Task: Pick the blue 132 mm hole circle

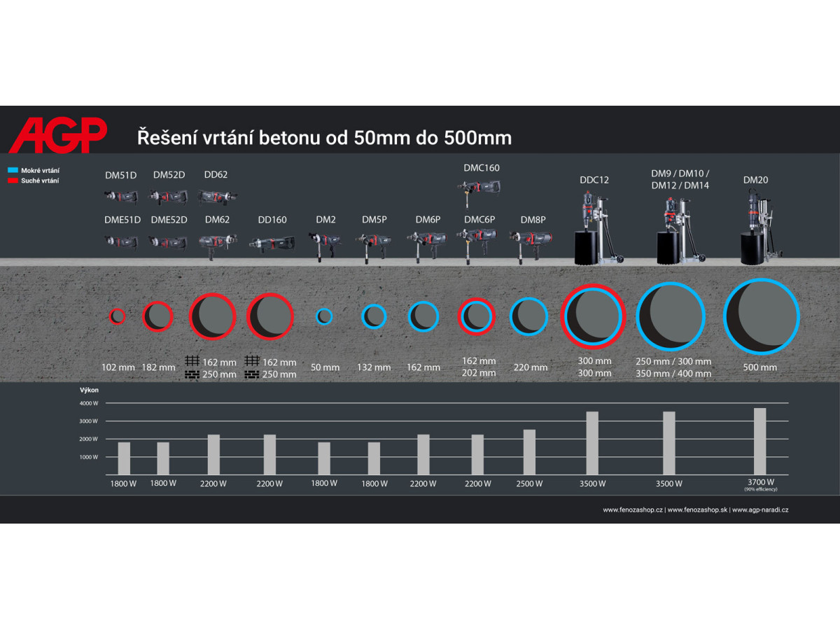Action: point(374,316)
